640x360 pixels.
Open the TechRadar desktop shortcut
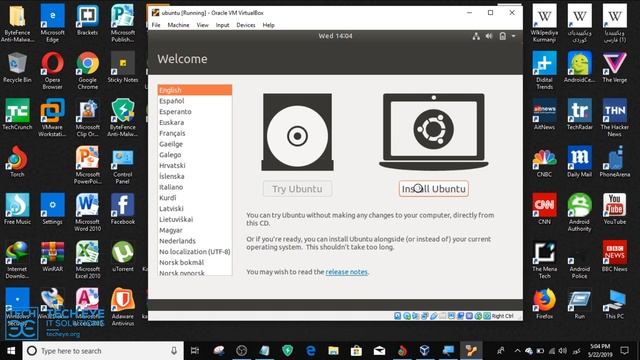click(x=580, y=114)
